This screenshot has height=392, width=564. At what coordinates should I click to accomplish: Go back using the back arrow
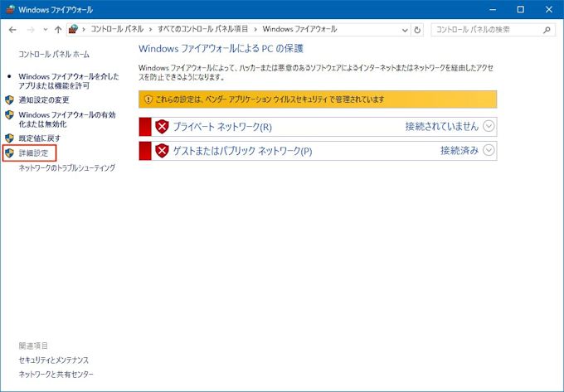[12, 30]
